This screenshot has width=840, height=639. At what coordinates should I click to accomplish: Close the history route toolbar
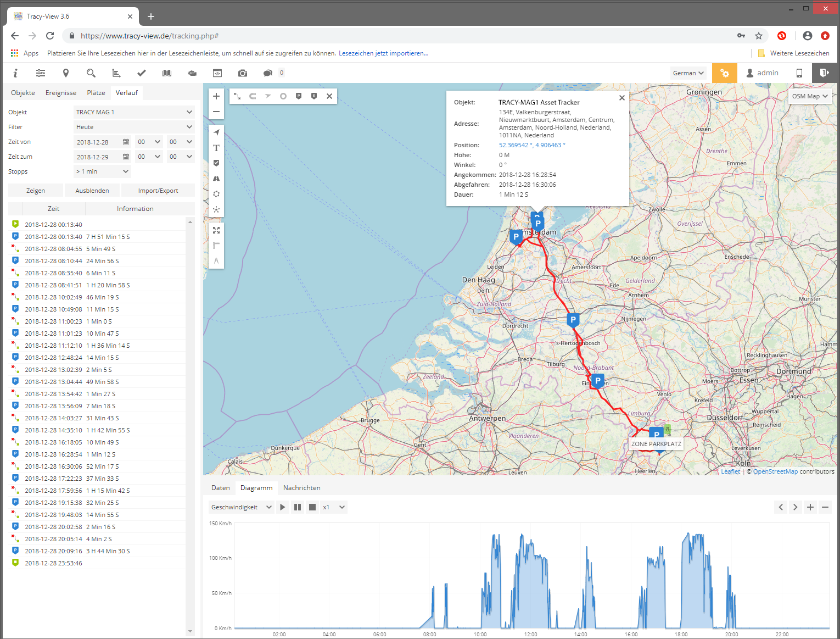pos(329,96)
